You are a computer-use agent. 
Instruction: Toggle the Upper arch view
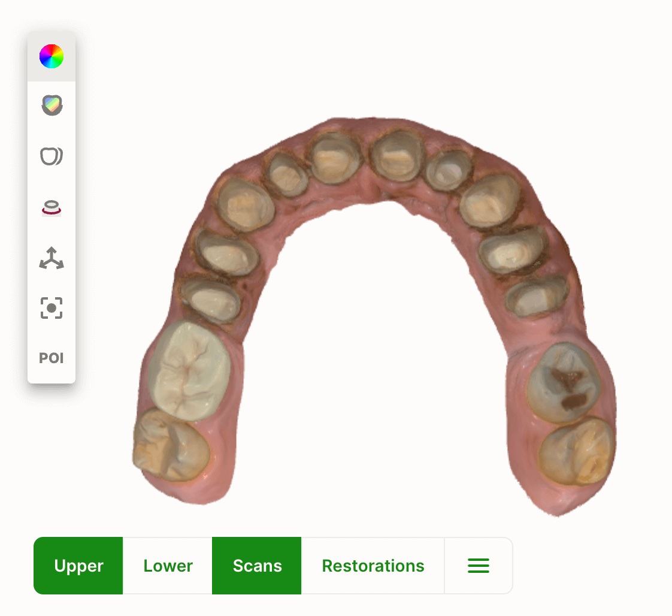78,566
